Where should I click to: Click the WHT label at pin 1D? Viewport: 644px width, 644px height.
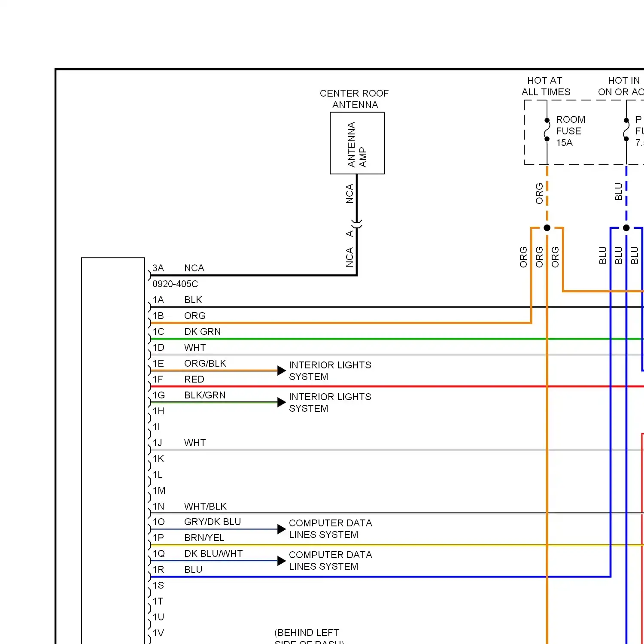pyautogui.click(x=195, y=348)
